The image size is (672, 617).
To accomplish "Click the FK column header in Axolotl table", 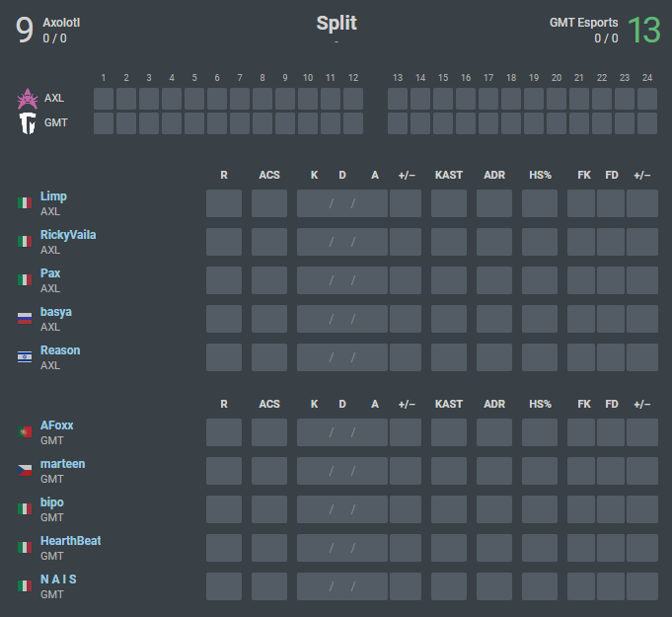I will click(x=584, y=175).
